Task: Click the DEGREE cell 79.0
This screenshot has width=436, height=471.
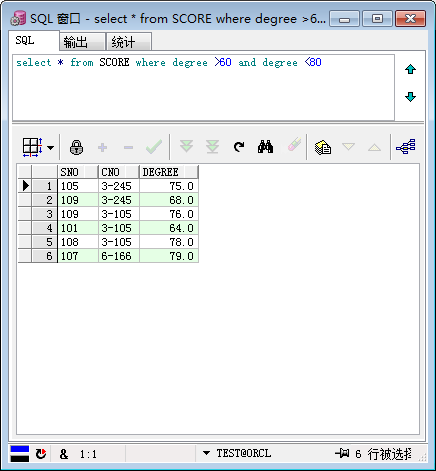Action: [169, 256]
